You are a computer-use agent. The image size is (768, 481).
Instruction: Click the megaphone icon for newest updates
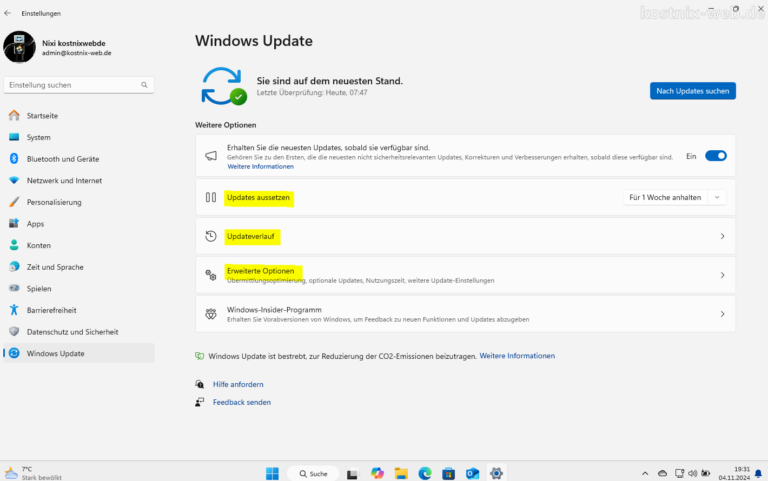(211, 156)
